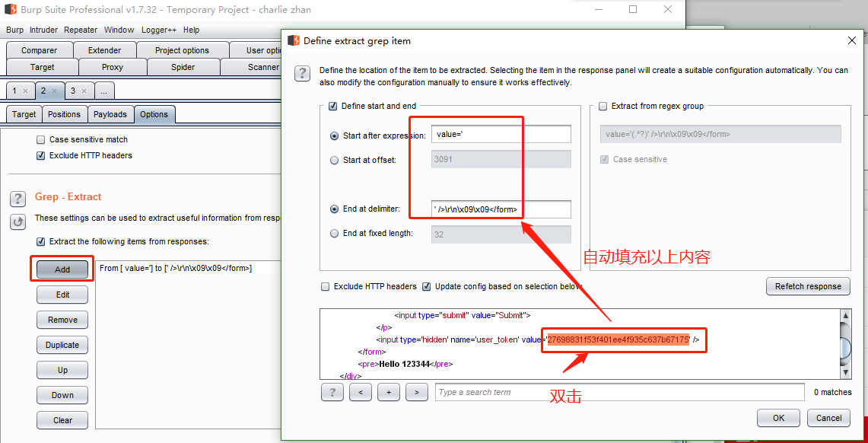
Task: Select the From [ value='] extract list row
Action: tap(188, 268)
